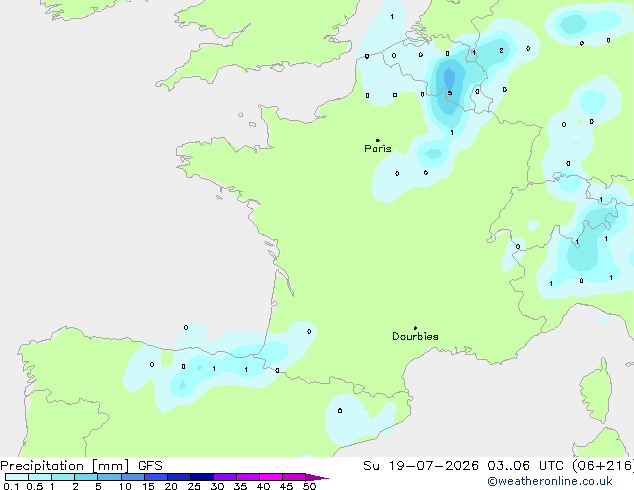634x490 pixels.
Task: Pick the 45–50 mm legend swatch
Action: pos(294,477)
